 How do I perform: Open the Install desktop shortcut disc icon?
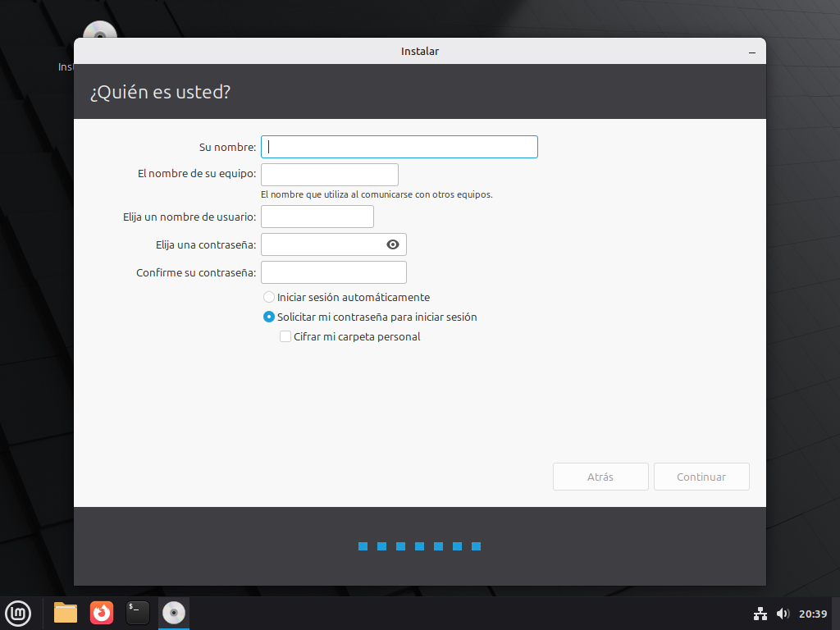tap(99, 33)
